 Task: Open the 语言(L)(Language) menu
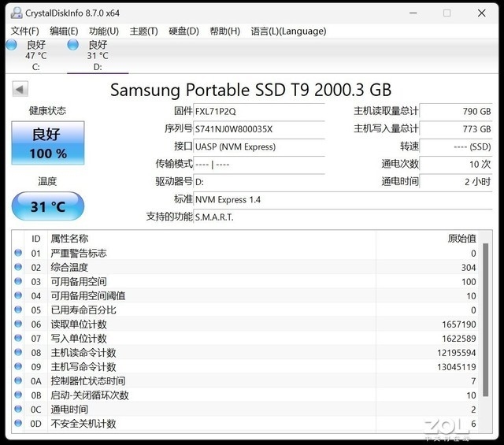click(287, 31)
